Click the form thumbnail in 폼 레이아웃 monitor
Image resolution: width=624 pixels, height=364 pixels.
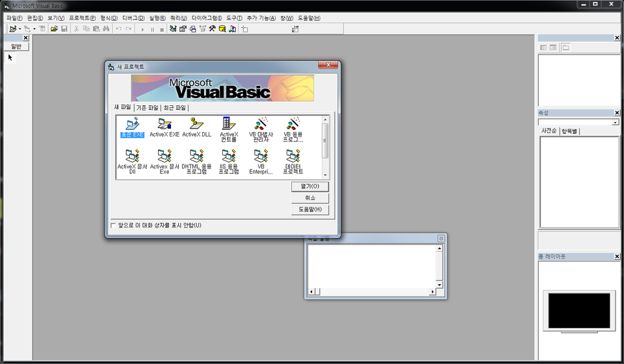579,311
